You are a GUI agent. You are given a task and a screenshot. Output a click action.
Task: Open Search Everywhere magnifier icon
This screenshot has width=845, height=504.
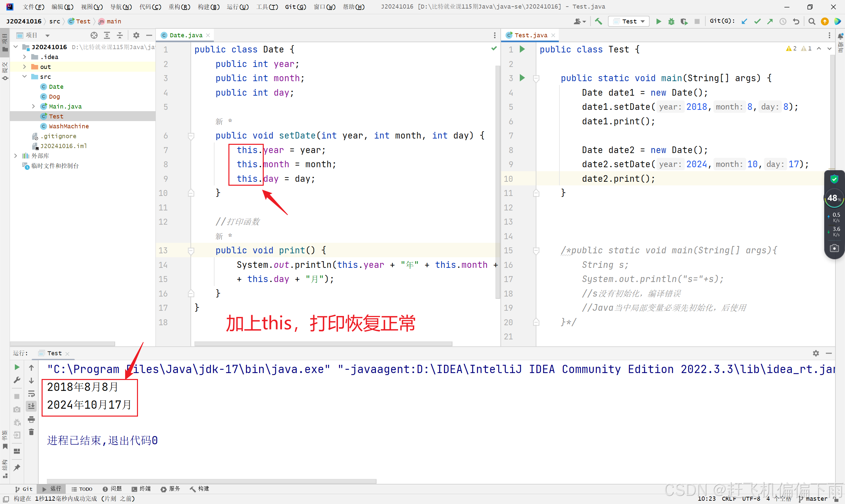pyautogui.click(x=812, y=21)
